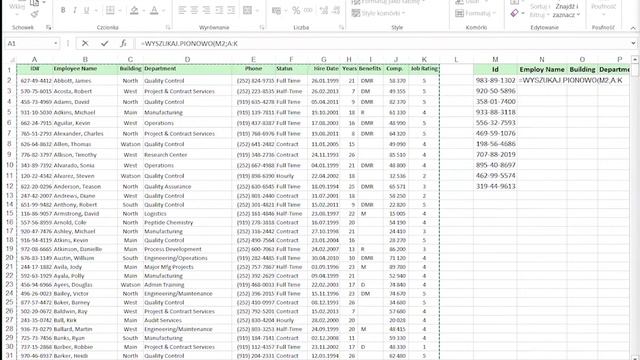Select column D header
This screenshot has height=360, width=640.
[x=187, y=60]
